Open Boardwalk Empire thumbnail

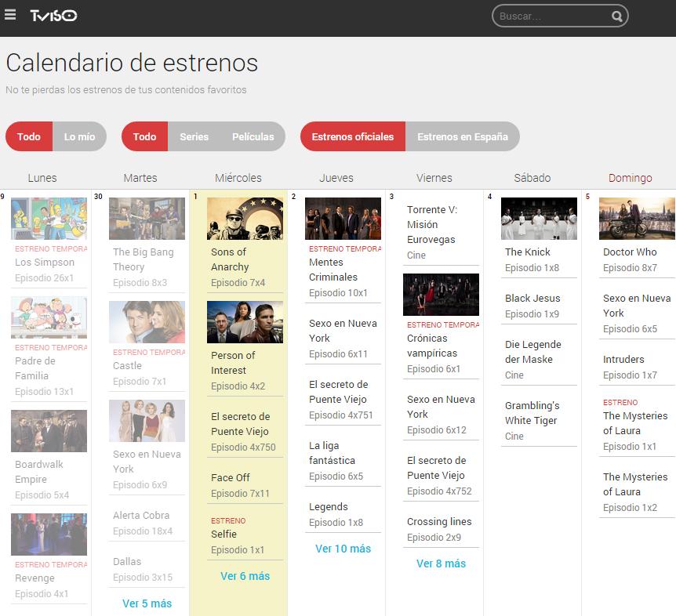(x=49, y=431)
